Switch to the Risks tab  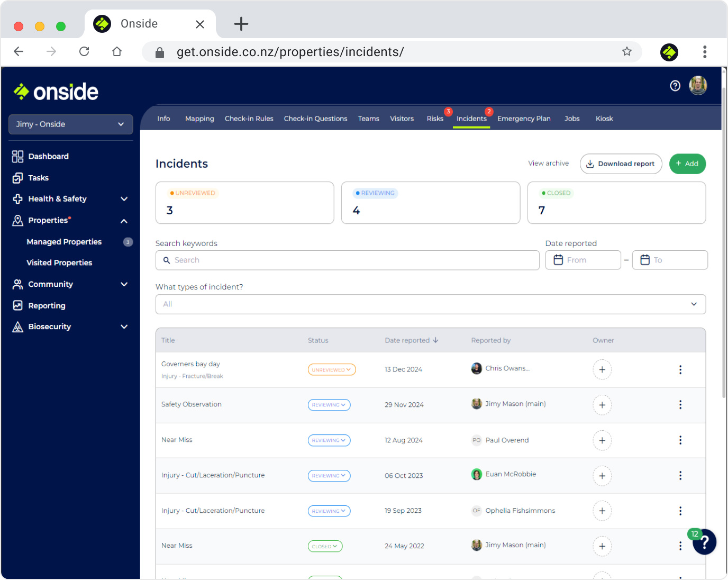[x=434, y=119]
